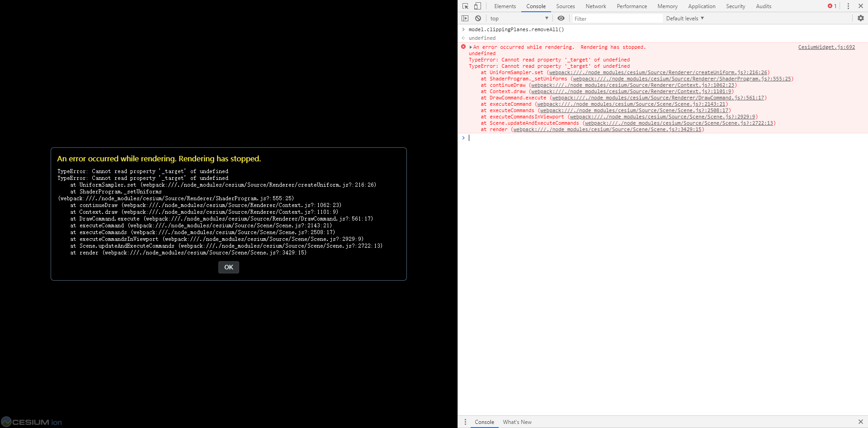The width and height of the screenshot is (868, 428).
Task: Open the Network tab
Action: coord(596,6)
